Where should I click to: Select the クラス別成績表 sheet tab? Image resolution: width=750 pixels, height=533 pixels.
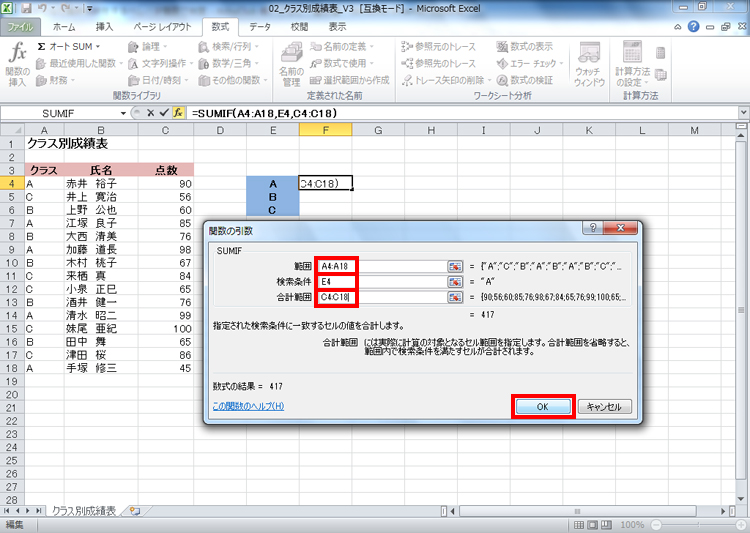84,511
